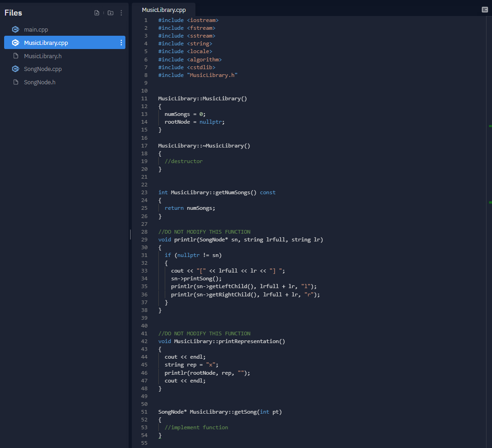The height and width of the screenshot is (448, 492).
Task: Toggle the panel icon at editor top right
Action: pos(485,10)
